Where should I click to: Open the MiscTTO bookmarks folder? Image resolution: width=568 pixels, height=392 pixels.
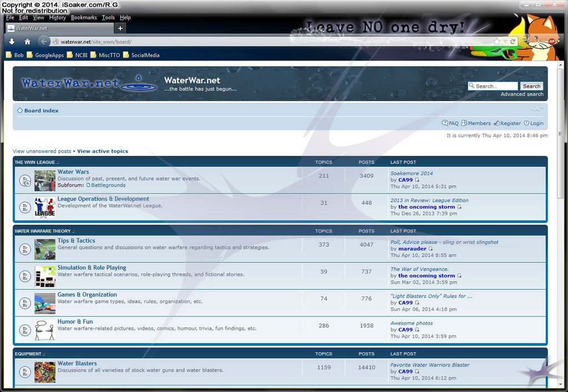pos(105,55)
